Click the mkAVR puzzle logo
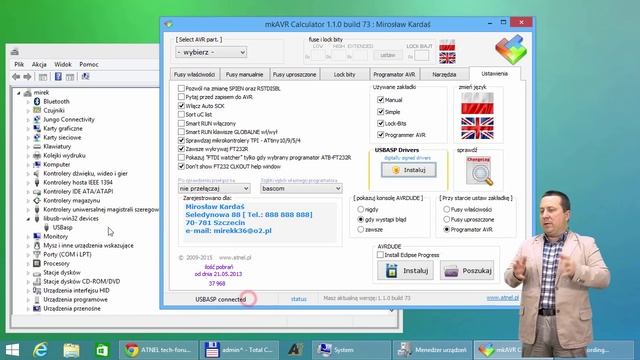The height and width of the screenshot is (360, 640). [511, 49]
